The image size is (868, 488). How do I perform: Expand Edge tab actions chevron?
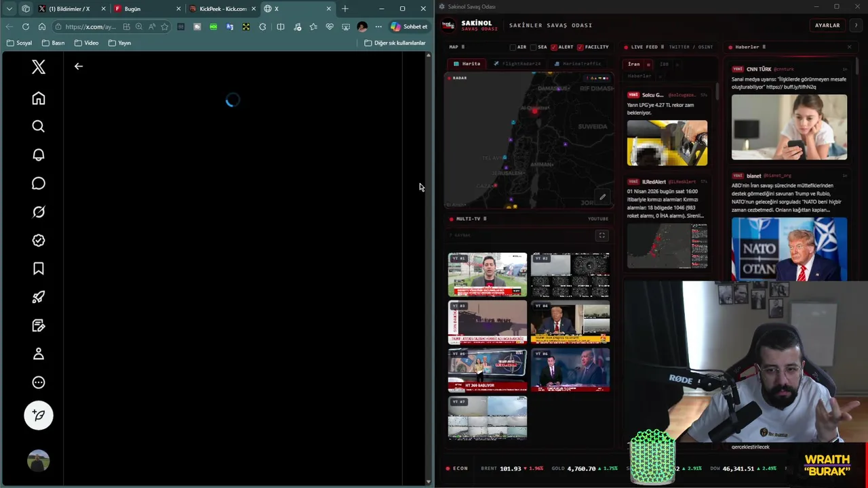(9, 9)
